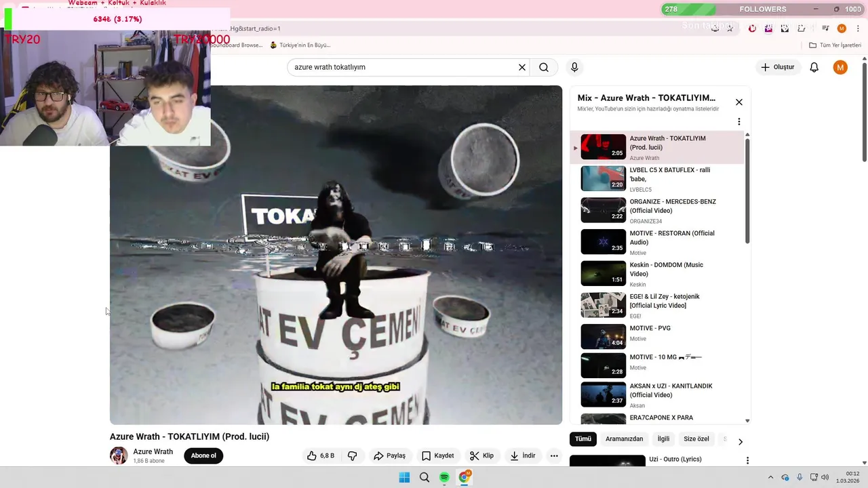Open Türkiye'nin En Büyü... bookmark

pos(300,45)
